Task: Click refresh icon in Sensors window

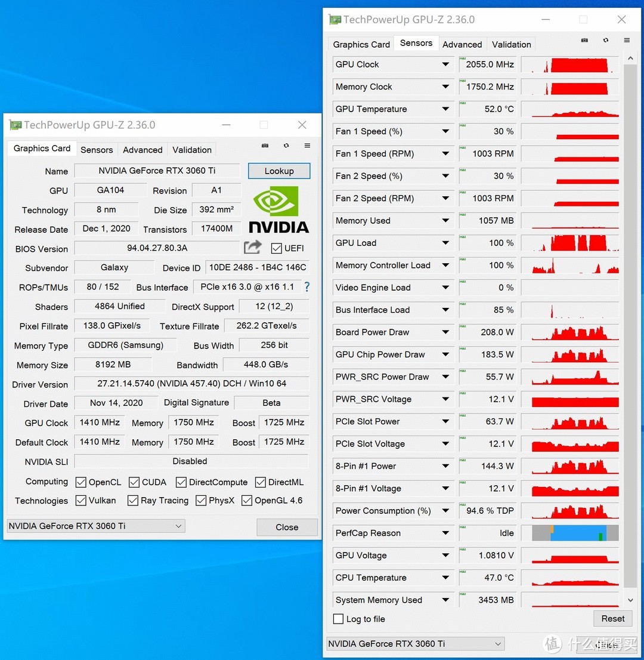Action: (606, 40)
